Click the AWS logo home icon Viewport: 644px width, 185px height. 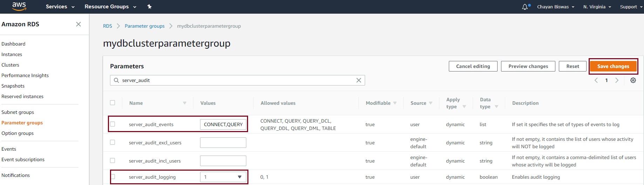point(19,6)
